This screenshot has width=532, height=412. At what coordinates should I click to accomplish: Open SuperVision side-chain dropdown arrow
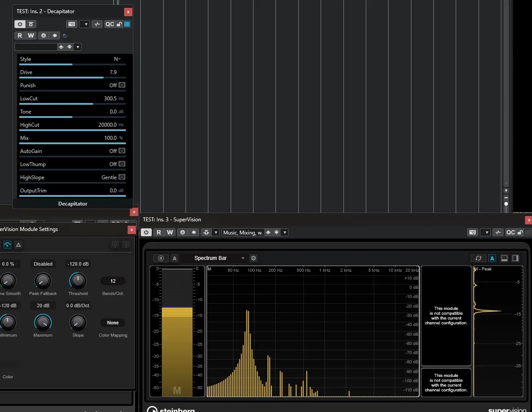[x=215, y=232]
